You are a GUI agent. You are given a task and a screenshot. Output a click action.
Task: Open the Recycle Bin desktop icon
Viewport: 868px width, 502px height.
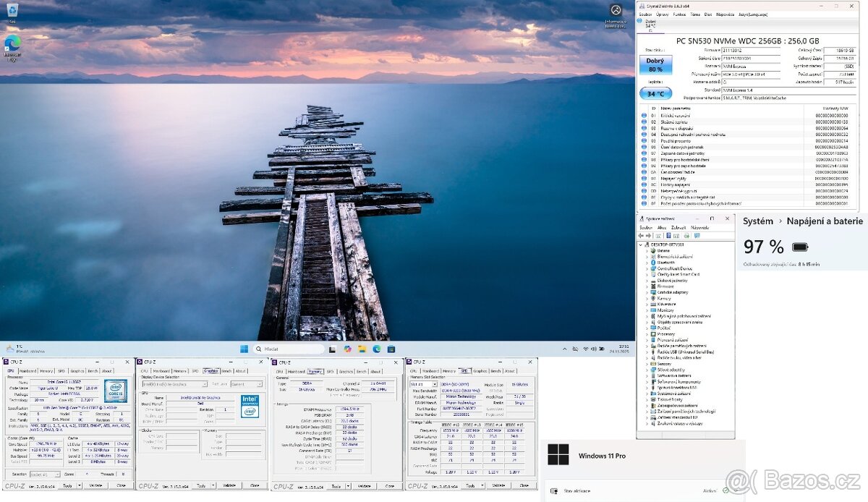12,10
